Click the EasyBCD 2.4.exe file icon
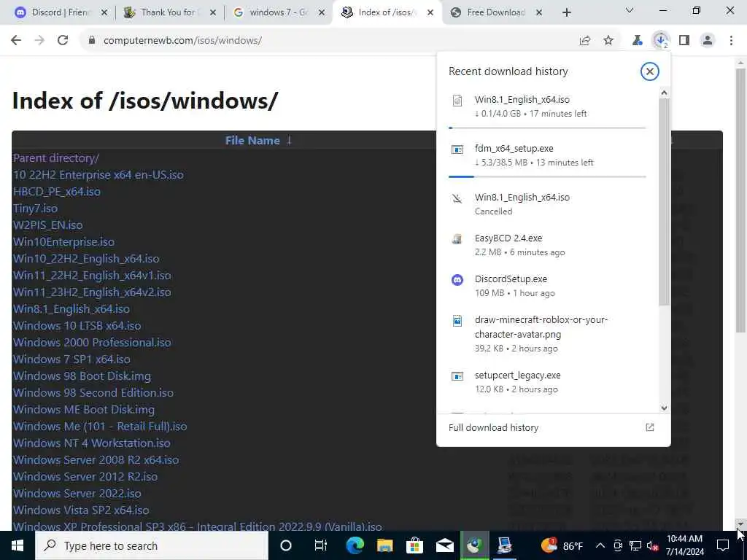 pos(457,239)
